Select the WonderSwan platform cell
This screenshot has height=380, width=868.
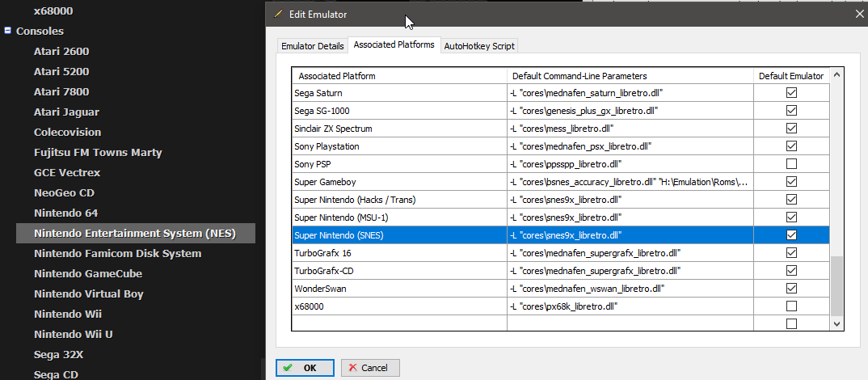click(x=400, y=288)
